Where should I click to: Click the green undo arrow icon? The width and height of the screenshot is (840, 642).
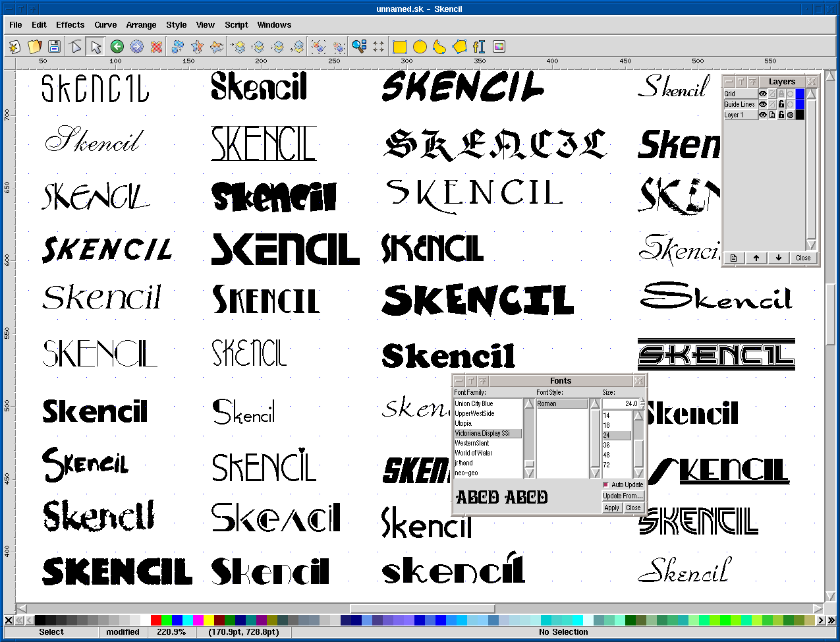117,47
